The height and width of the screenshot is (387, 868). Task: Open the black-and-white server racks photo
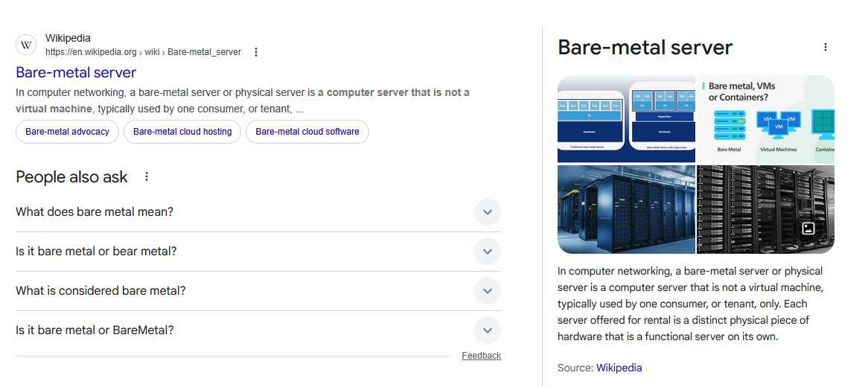pos(765,209)
